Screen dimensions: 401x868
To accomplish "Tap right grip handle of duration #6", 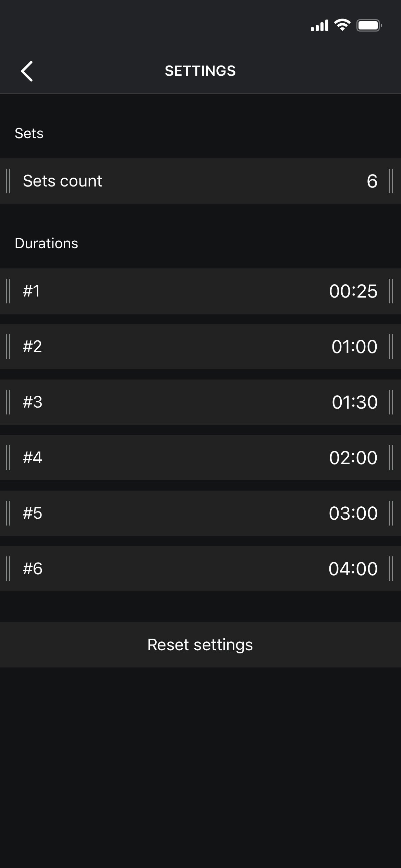I will (390, 569).
